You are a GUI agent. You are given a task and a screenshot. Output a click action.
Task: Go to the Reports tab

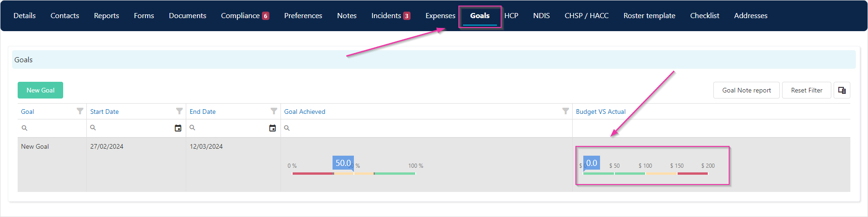point(106,16)
